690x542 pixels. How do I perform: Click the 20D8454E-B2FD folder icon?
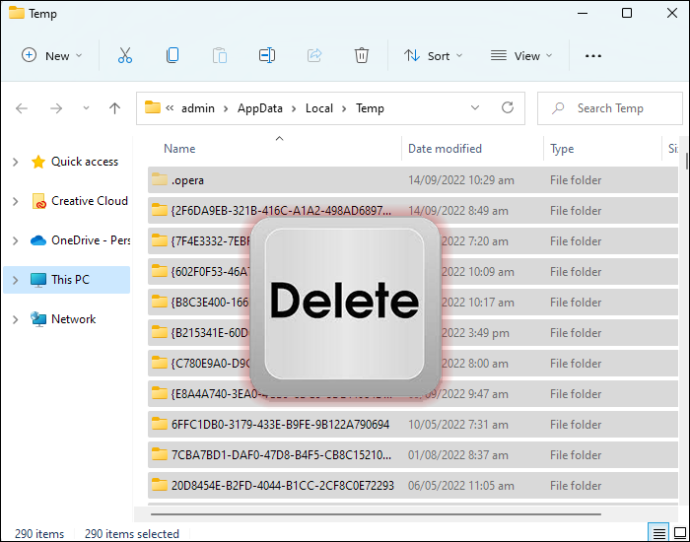(x=159, y=485)
